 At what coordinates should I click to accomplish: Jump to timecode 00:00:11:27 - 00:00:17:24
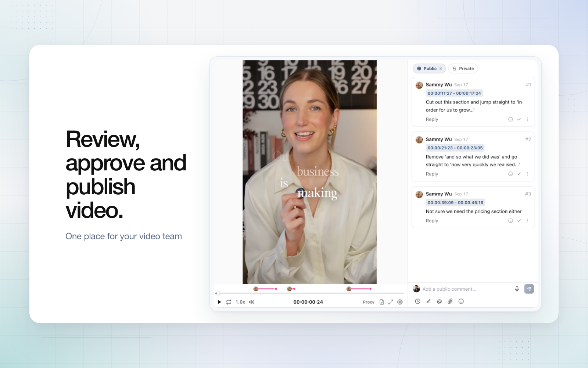(x=454, y=93)
